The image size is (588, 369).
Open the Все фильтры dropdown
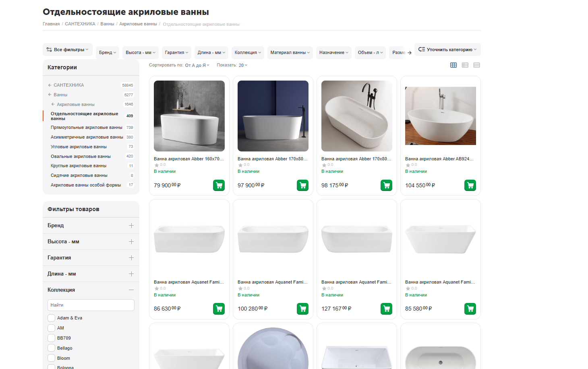(x=68, y=50)
